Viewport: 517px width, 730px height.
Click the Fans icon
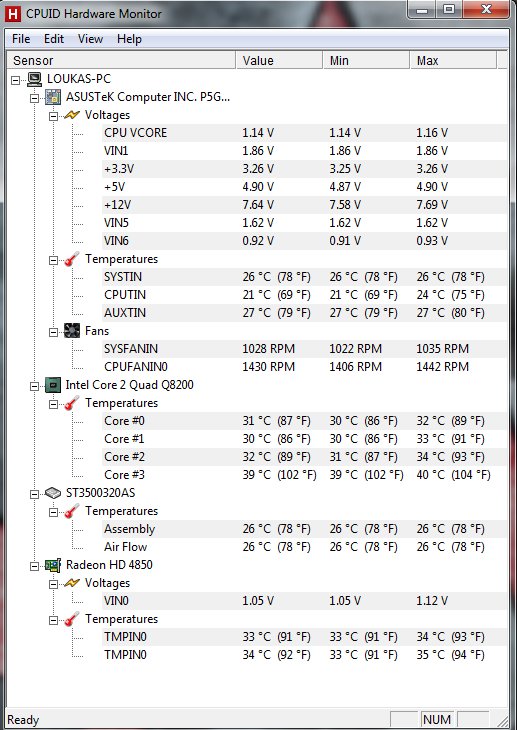pos(72,331)
